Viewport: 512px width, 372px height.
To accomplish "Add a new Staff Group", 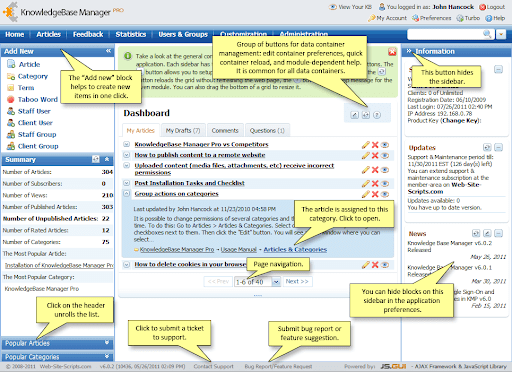I will coord(37,134).
